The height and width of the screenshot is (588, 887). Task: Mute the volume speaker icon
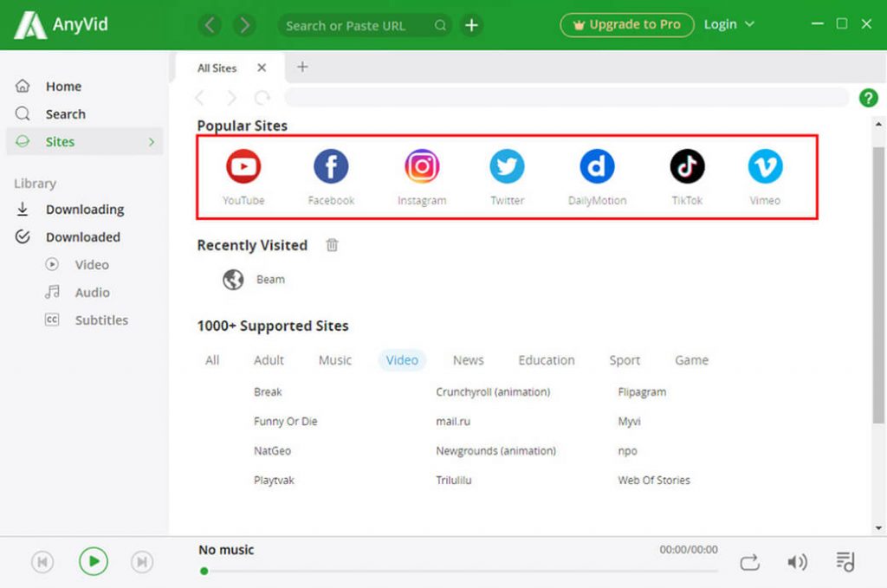coord(797,562)
